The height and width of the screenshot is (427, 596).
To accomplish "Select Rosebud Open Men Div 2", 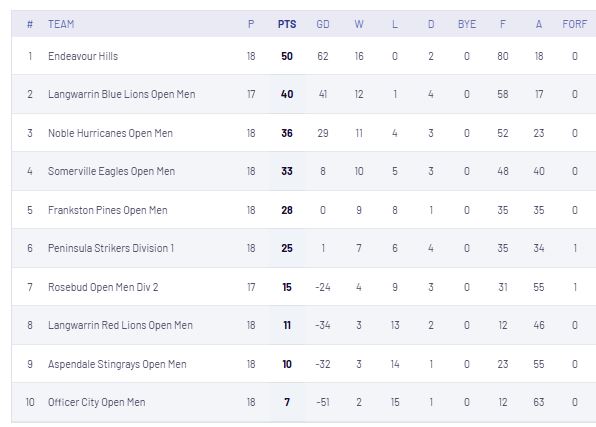I will 103,287.
